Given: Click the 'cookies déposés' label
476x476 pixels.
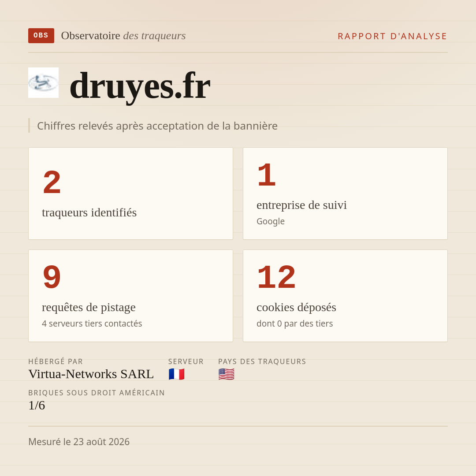Looking at the screenshot, I should click(x=296, y=307).
